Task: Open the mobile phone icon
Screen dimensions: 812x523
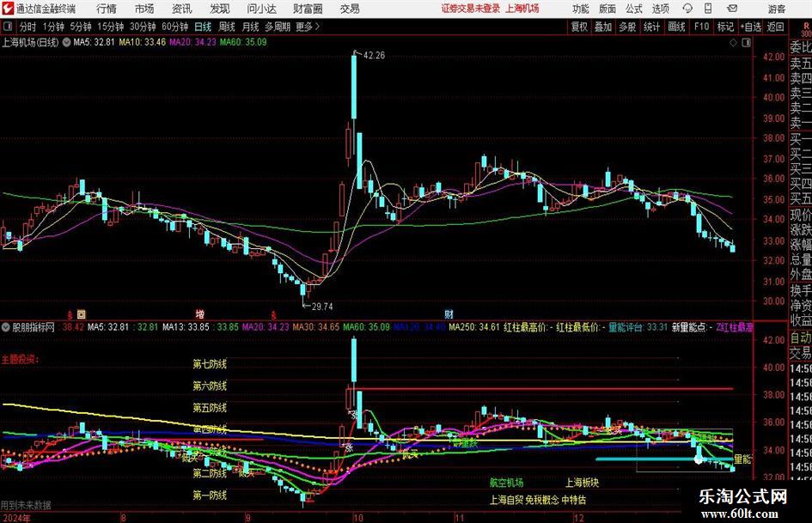Action: (708, 9)
